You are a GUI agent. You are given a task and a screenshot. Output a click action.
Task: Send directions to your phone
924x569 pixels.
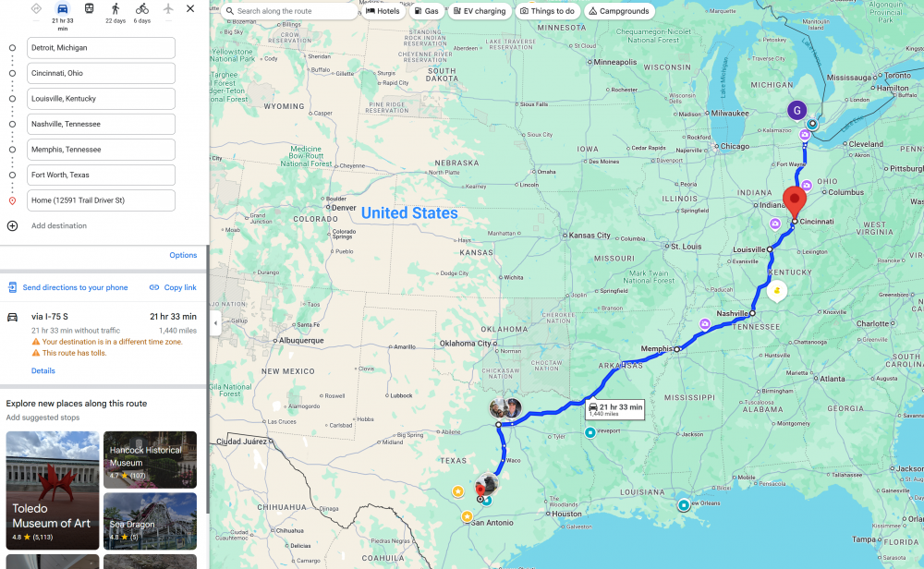tap(67, 287)
